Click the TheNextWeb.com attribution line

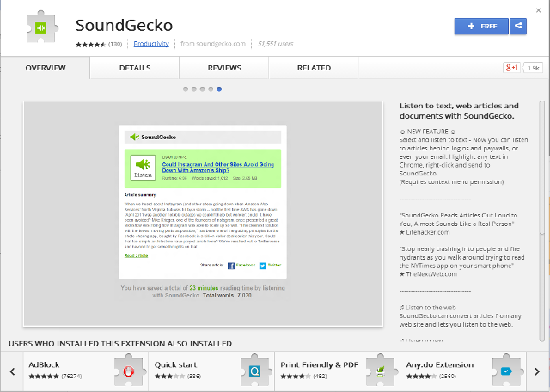pyautogui.click(x=428, y=274)
